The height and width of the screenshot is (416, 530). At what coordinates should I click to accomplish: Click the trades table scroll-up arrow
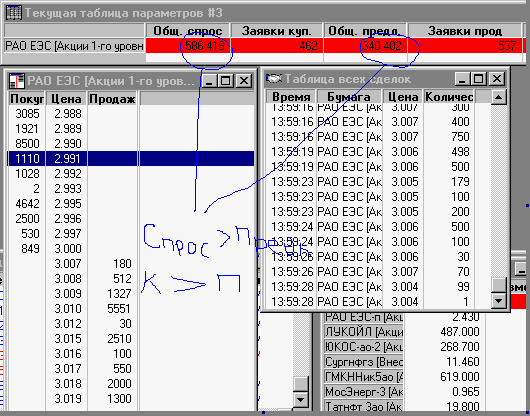(x=498, y=97)
